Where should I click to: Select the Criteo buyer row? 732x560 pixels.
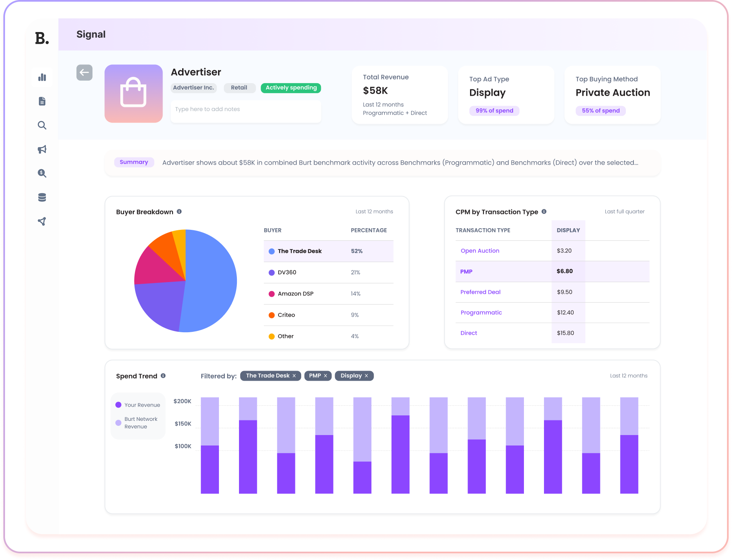(328, 315)
